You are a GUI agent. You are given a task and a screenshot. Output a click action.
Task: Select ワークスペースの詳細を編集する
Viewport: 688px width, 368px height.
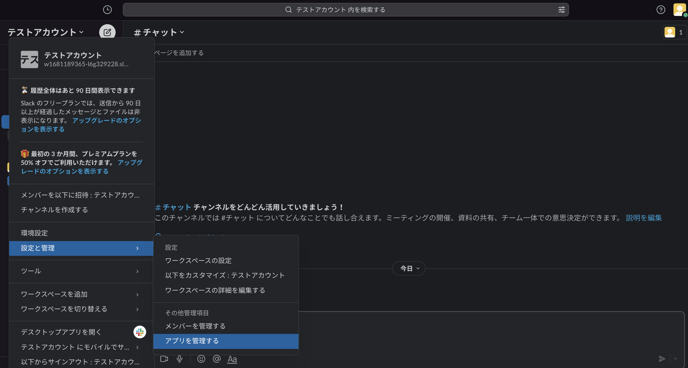click(x=226, y=290)
